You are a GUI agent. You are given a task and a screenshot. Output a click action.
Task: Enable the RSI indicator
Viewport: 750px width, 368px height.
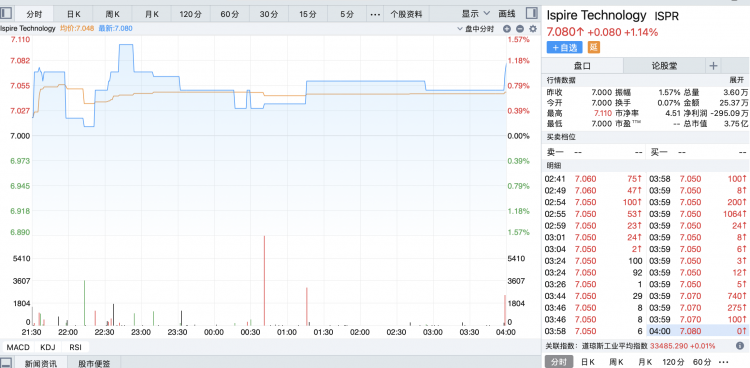click(75, 347)
